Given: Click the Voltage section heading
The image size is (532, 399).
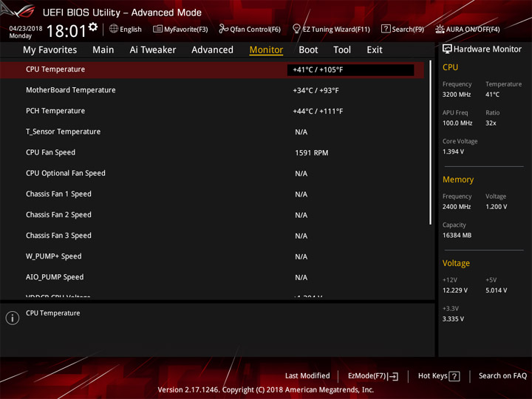Looking at the screenshot, I should click(x=456, y=263).
